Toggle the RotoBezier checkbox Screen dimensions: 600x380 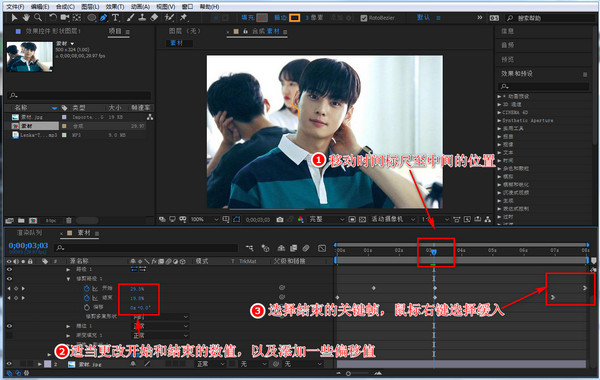click(x=364, y=18)
